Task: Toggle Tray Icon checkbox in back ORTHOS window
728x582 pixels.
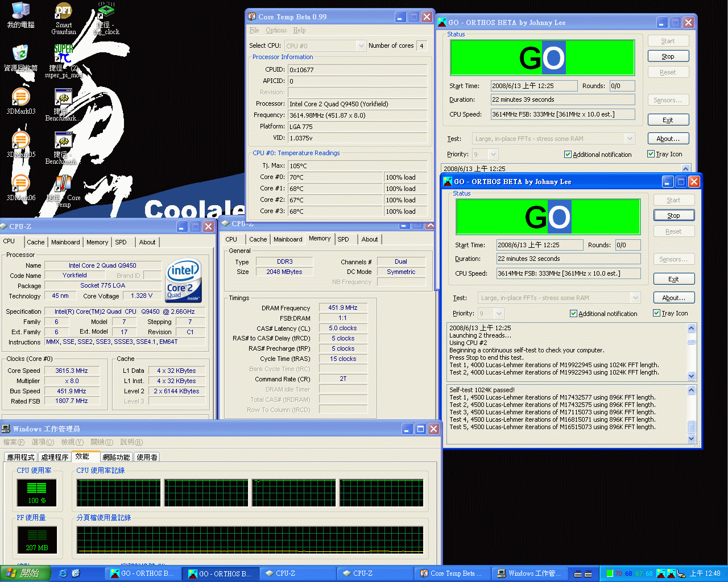Action: pos(651,154)
